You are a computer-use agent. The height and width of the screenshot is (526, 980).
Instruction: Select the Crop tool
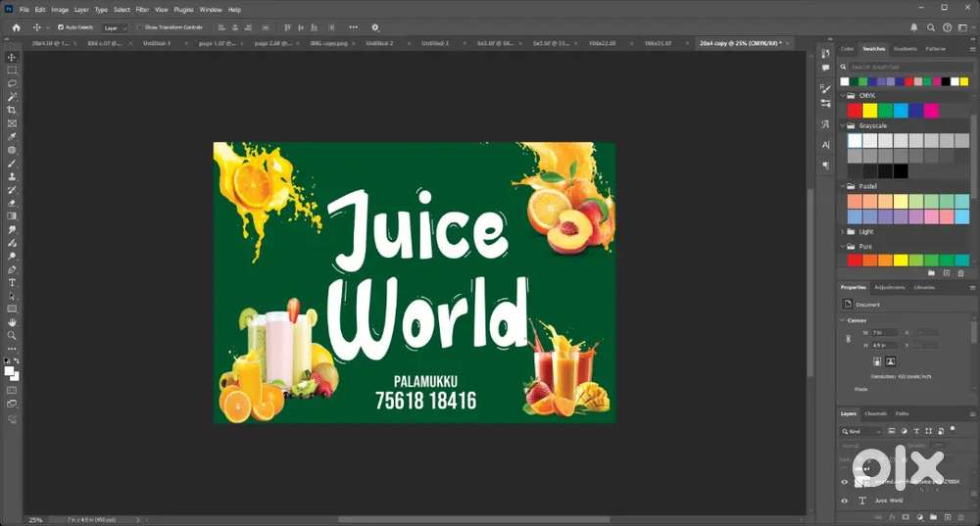click(12, 110)
